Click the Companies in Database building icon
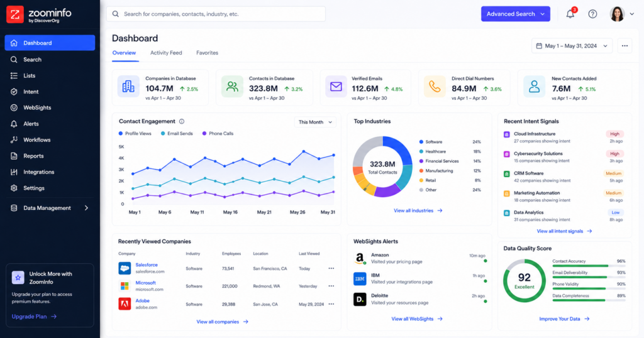644x338 pixels. coord(128,86)
